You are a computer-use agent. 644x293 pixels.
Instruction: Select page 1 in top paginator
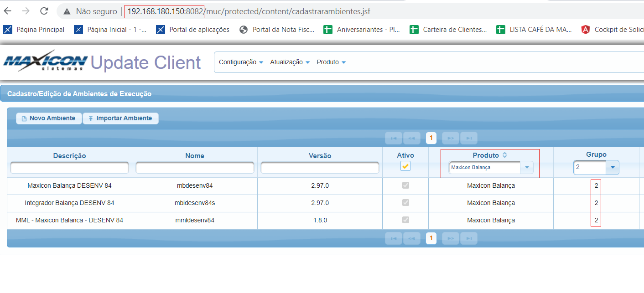point(431,138)
